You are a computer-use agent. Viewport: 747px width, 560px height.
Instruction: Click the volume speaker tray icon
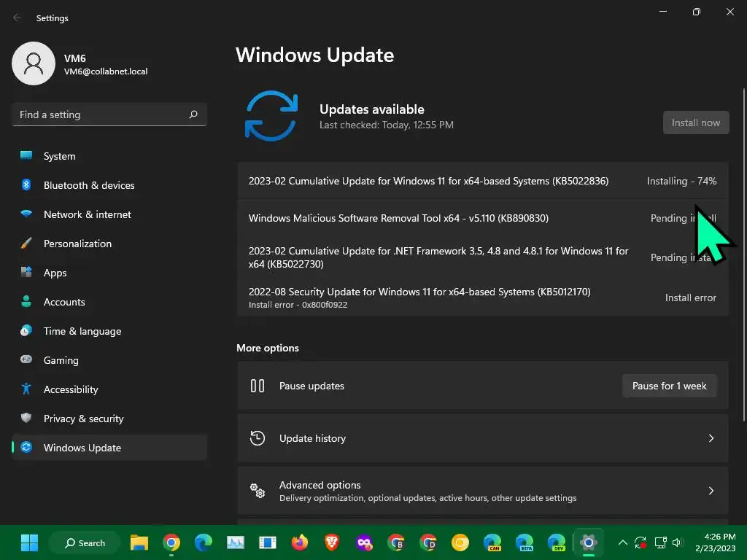pyautogui.click(x=678, y=542)
